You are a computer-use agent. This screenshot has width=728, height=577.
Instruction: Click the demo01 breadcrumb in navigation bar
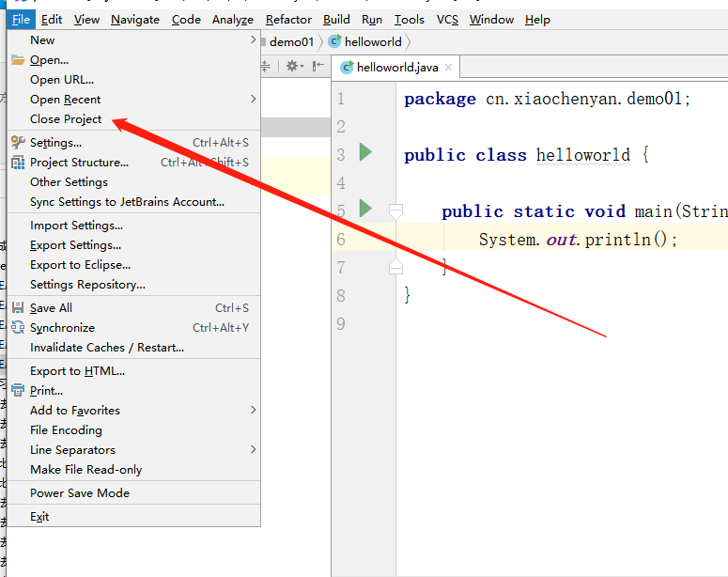pos(291,42)
